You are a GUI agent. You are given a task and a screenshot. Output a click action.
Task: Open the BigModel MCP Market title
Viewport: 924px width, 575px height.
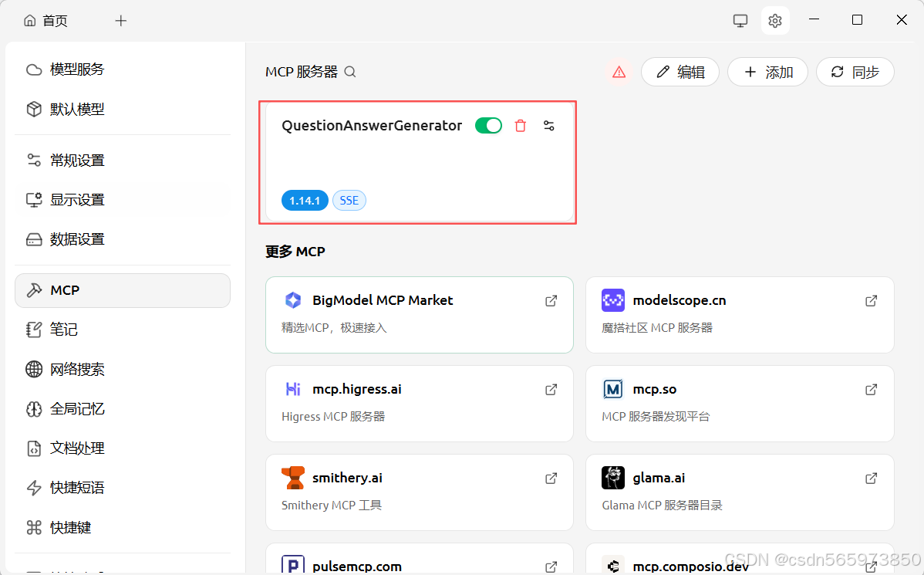tap(383, 300)
